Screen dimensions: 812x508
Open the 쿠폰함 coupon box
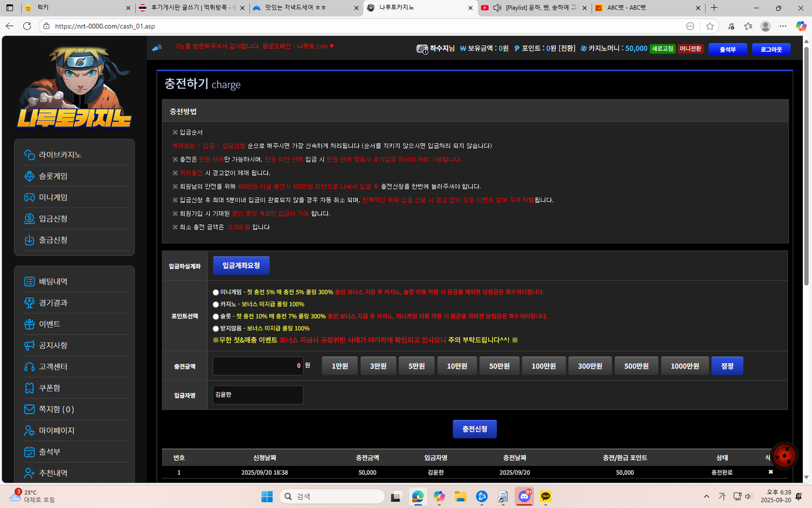pyautogui.click(x=49, y=388)
